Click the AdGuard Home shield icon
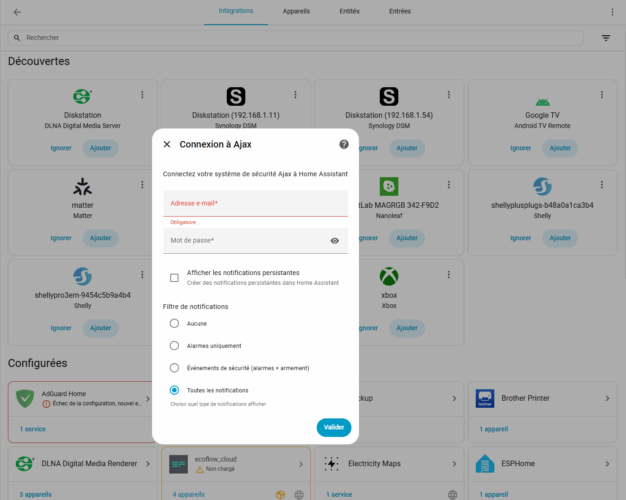Image resolution: width=626 pixels, height=500 pixels. 25,399
